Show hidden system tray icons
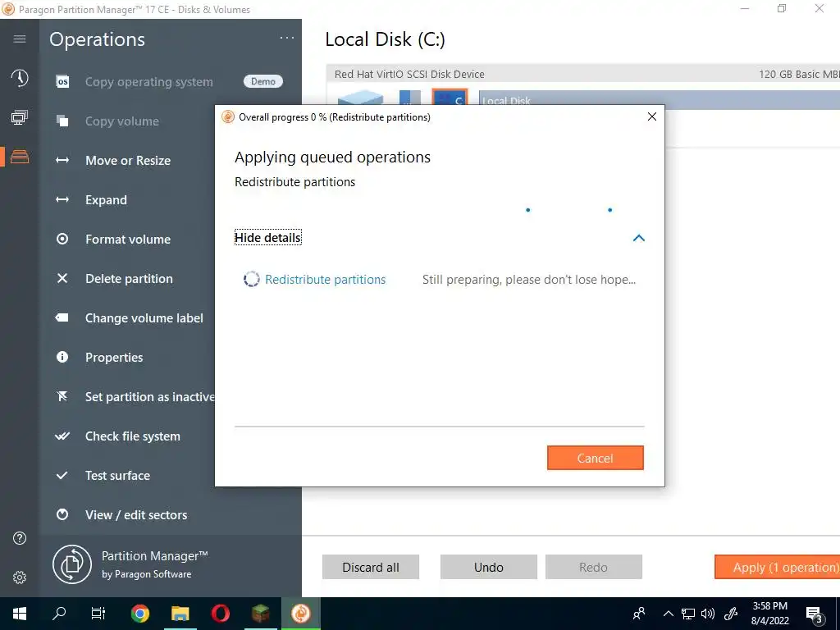The height and width of the screenshot is (630, 840). point(668,614)
